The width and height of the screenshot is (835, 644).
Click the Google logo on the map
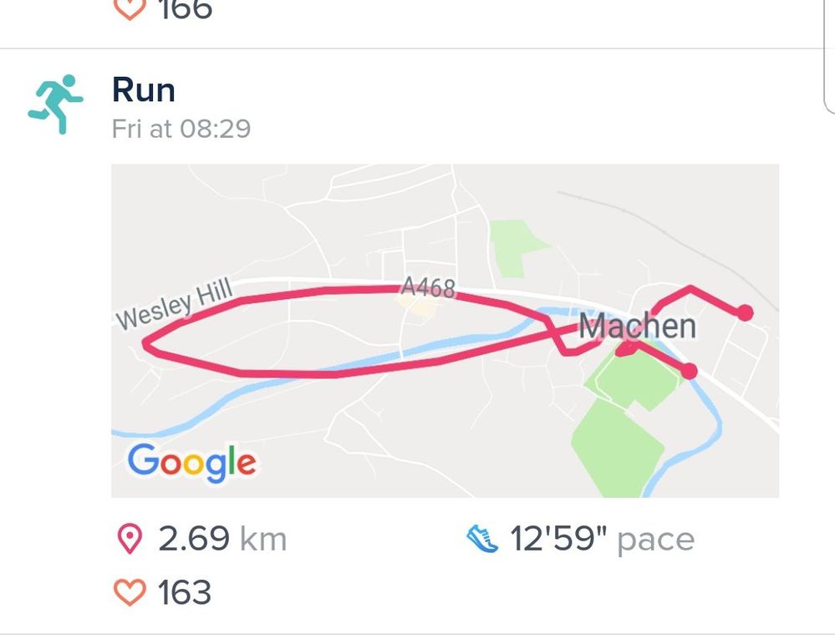pos(191,461)
